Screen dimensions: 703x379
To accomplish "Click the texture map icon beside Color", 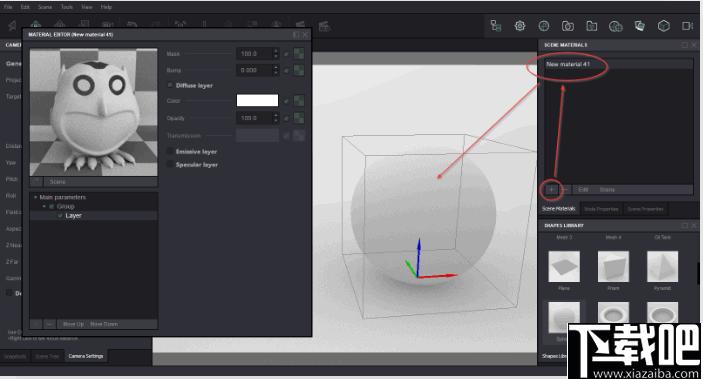I will [298, 100].
